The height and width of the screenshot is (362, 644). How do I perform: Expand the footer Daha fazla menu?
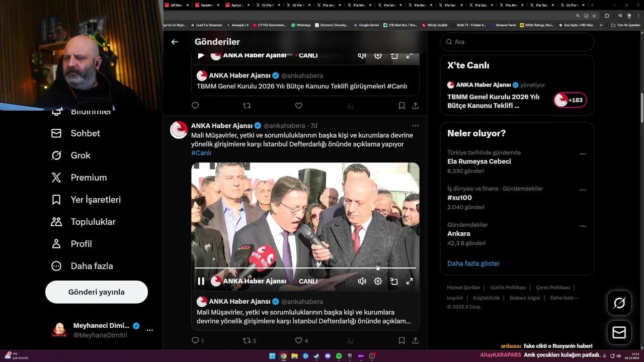(565, 298)
